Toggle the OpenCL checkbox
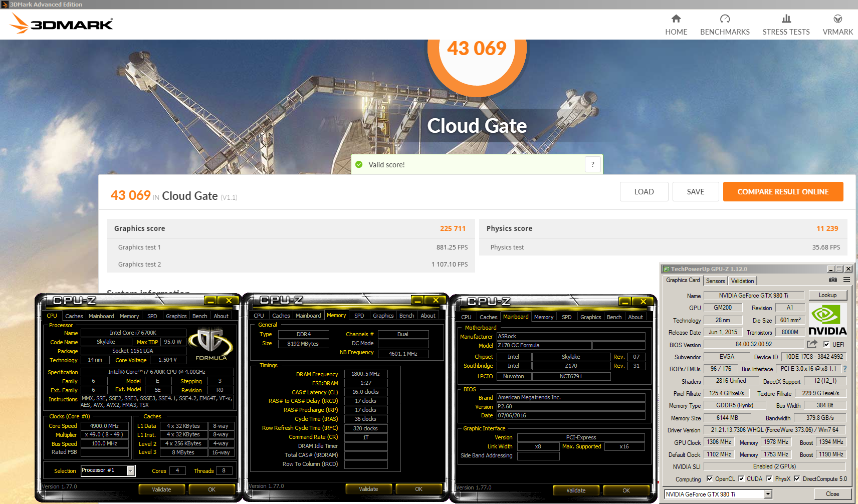Image resolution: width=858 pixels, height=504 pixels. coord(709,478)
